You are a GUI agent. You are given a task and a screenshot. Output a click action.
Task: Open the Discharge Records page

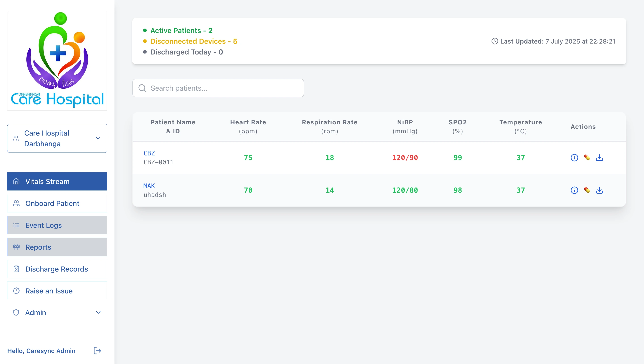[x=57, y=269]
